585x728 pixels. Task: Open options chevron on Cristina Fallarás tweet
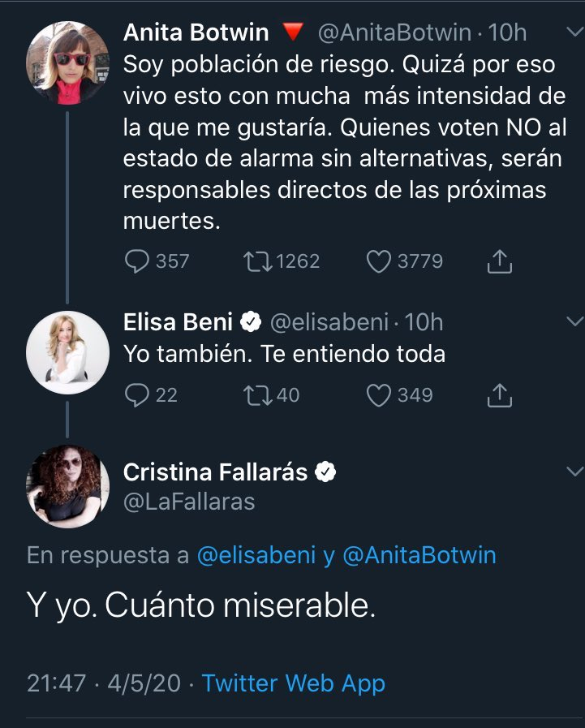573,471
